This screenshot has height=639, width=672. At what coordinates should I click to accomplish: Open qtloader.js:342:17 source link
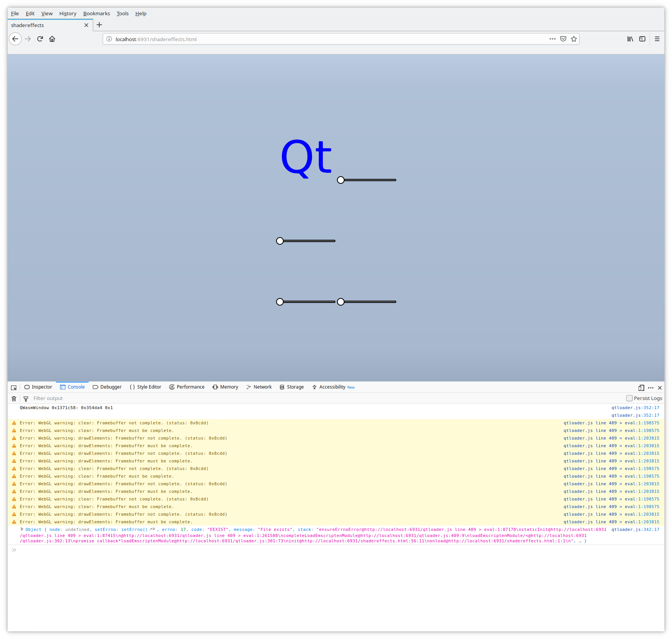click(x=635, y=529)
